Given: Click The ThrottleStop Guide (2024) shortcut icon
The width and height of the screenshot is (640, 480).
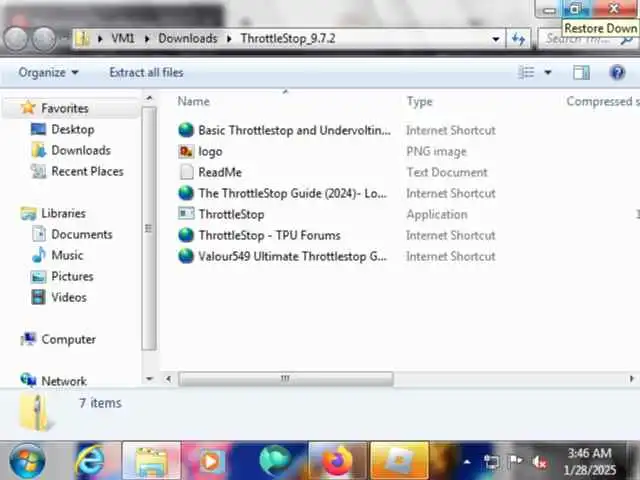Looking at the screenshot, I should point(186,193).
